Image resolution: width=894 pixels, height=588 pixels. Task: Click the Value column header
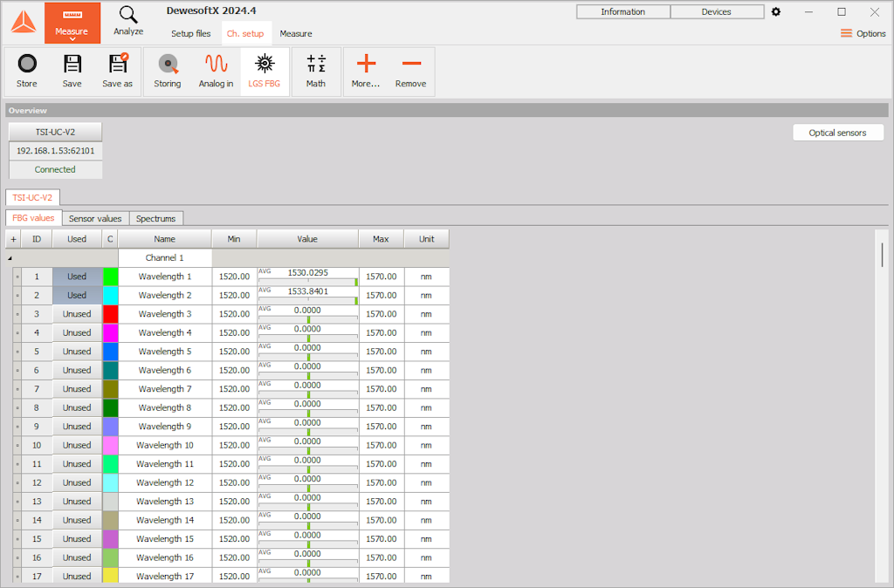coord(308,239)
